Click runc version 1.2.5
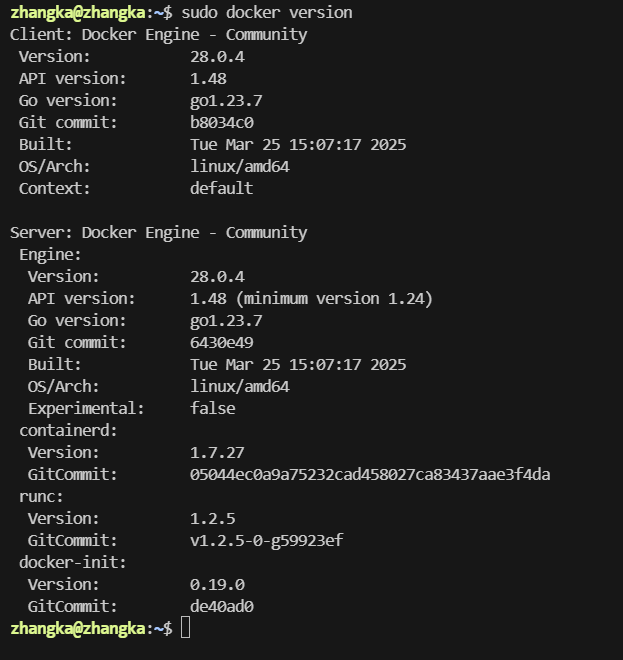623x660 pixels. (213, 519)
